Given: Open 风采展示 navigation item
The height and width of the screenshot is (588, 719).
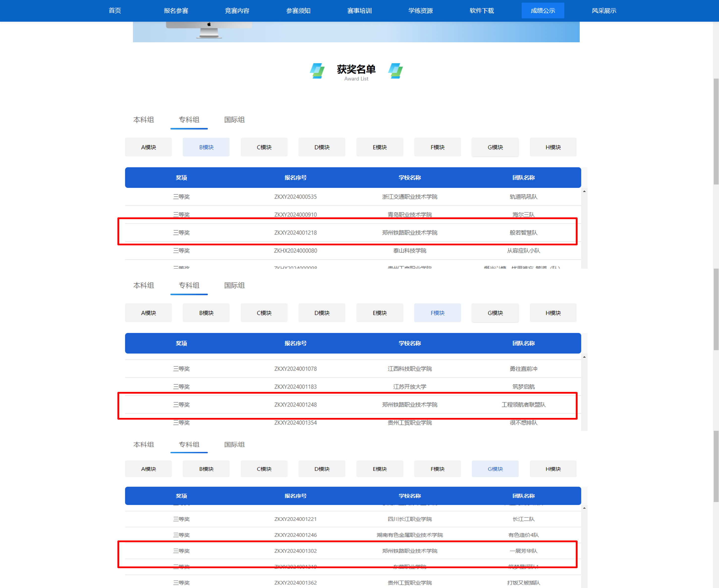Looking at the screenshot, I should (x=604, y=10).
